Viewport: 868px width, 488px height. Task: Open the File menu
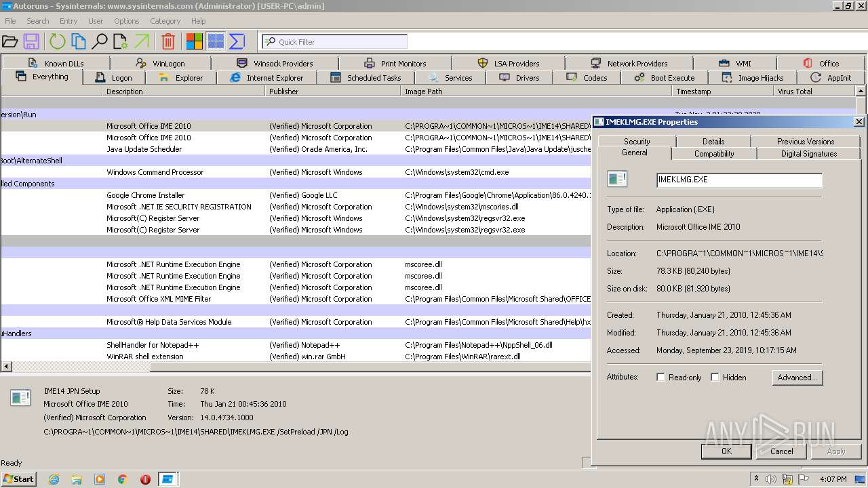[10, 21]
